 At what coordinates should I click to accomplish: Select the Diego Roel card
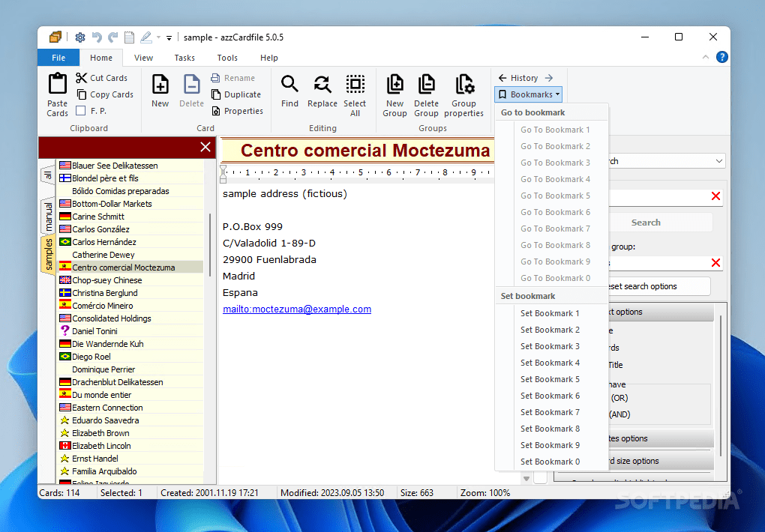coord(94,356)
